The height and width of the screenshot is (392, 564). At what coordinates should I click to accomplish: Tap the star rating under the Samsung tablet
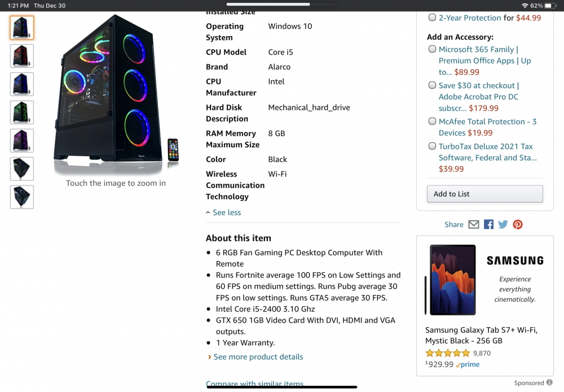[x=447, y=353]
